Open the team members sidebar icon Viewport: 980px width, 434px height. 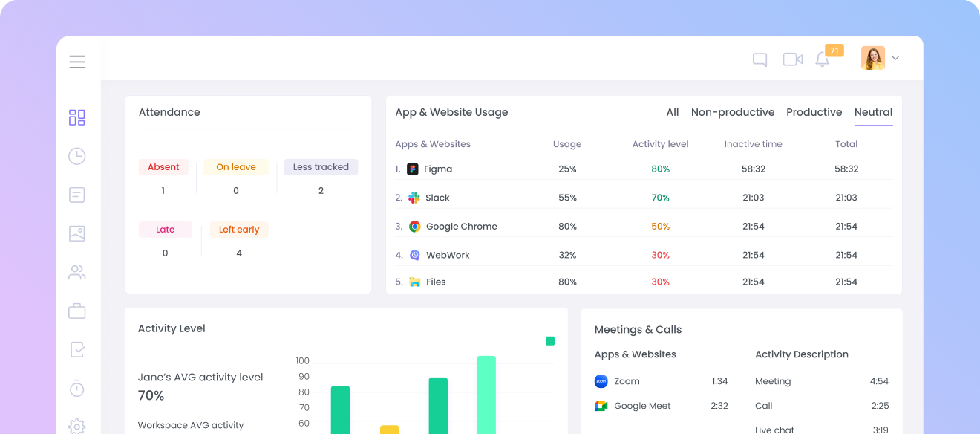(77, 272)
